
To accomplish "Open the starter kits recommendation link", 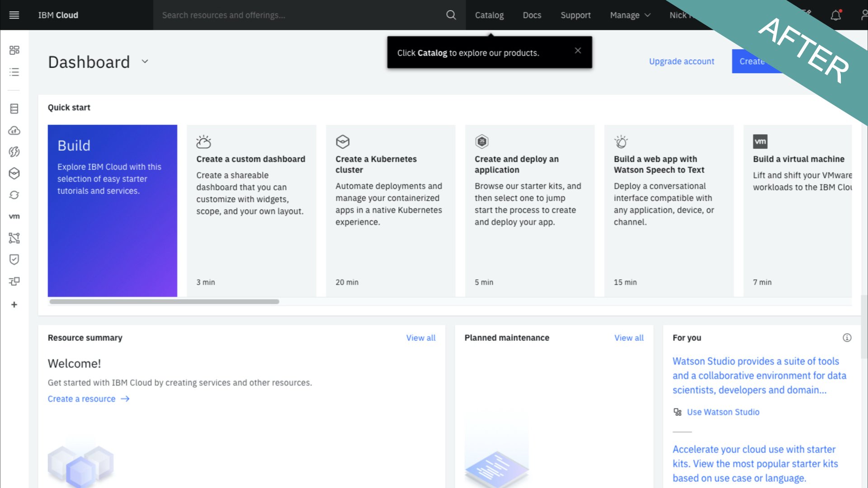I will [x=755, y=464].
